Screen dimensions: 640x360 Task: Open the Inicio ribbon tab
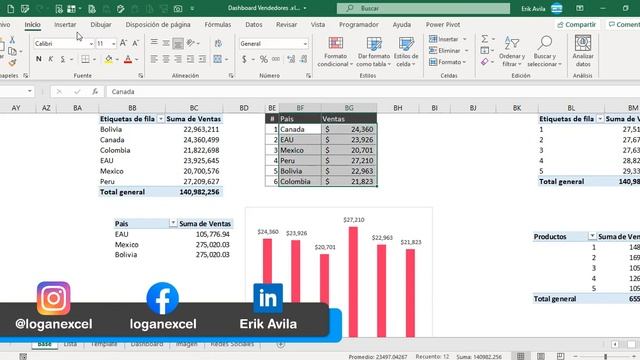point(32,24)
